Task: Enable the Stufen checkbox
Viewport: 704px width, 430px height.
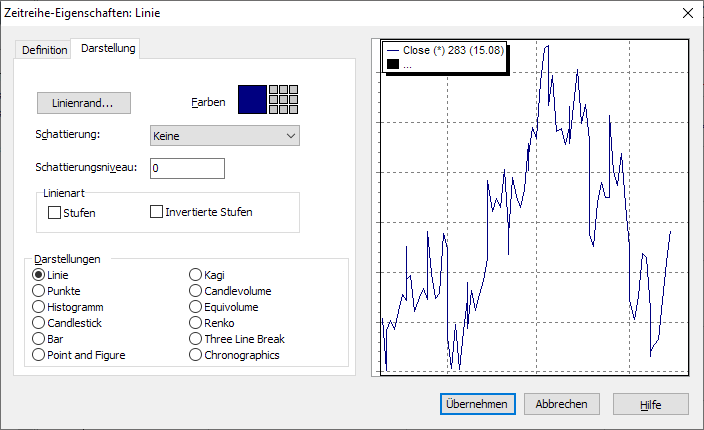Action: 55,212
